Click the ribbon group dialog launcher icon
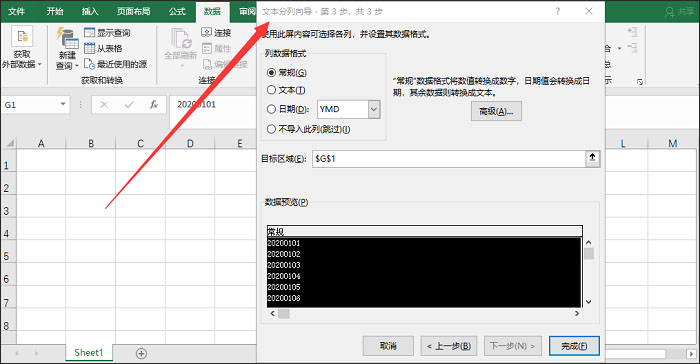The image size is (700, 364). coord(640,82)
